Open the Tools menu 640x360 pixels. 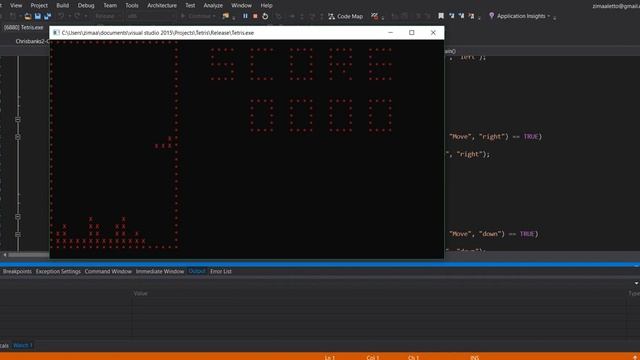[x=131, y=5]
